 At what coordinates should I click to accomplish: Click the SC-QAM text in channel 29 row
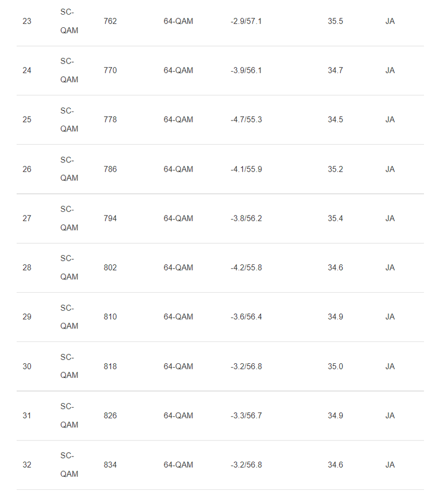pyautogui.click(x=69, y=317)
